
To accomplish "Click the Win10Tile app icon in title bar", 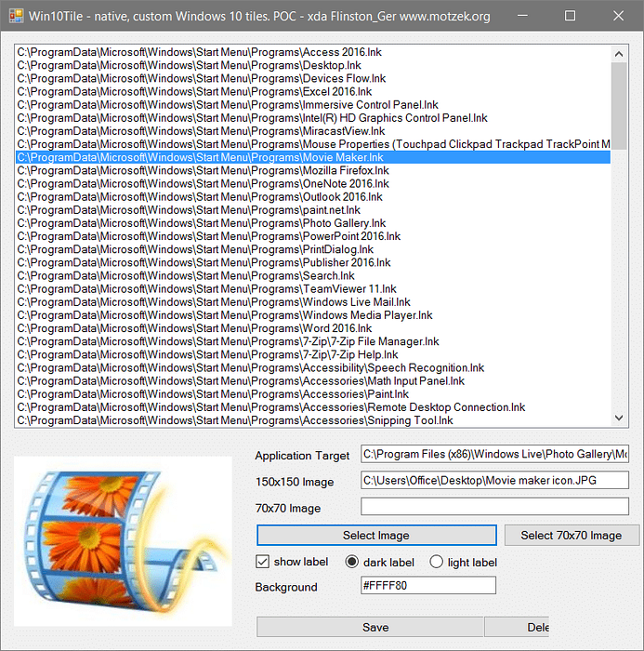I will pyautogui.click(x=13, y=16).
